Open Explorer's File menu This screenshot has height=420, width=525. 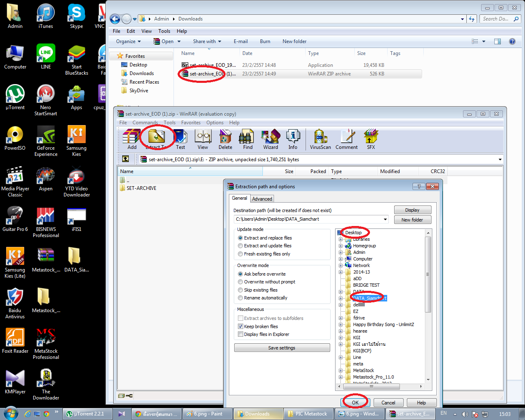(x=116, y=31)
